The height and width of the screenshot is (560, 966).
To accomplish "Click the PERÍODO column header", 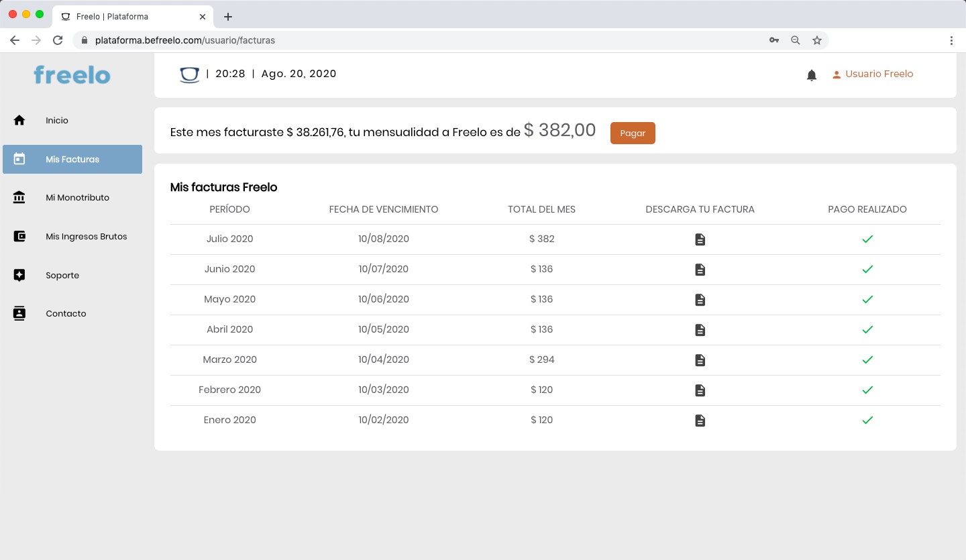I will coord(229,209).
